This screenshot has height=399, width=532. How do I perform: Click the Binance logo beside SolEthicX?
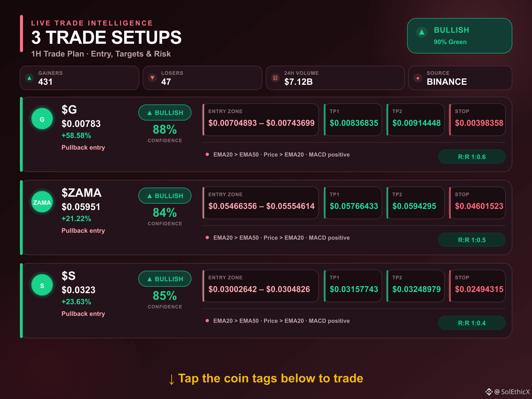click(x=489, y=392)
